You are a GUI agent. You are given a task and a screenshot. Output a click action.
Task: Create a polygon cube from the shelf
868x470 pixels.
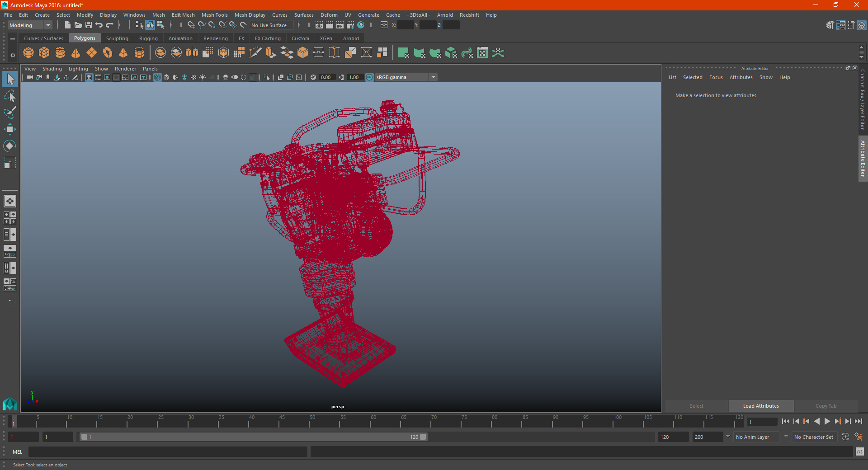click(44, 53)
